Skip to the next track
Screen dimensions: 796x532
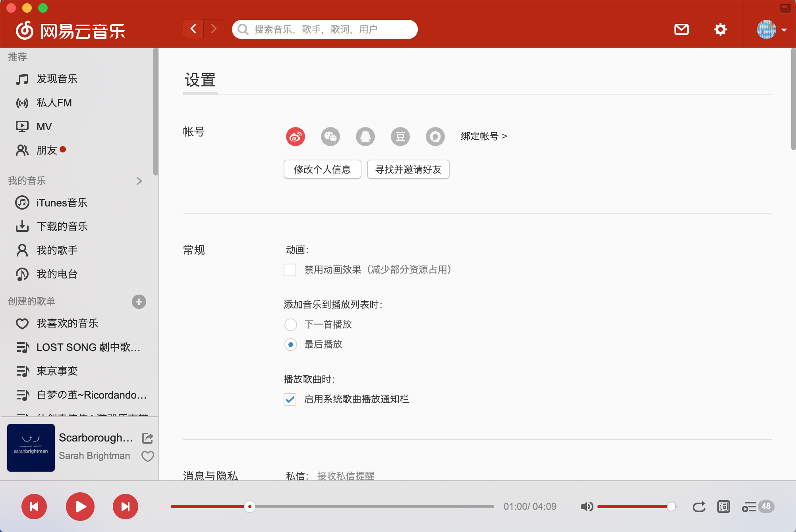pos(126,507)
